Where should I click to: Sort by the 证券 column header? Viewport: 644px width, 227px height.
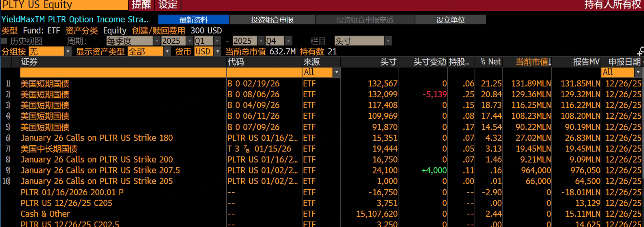point(123,62)
